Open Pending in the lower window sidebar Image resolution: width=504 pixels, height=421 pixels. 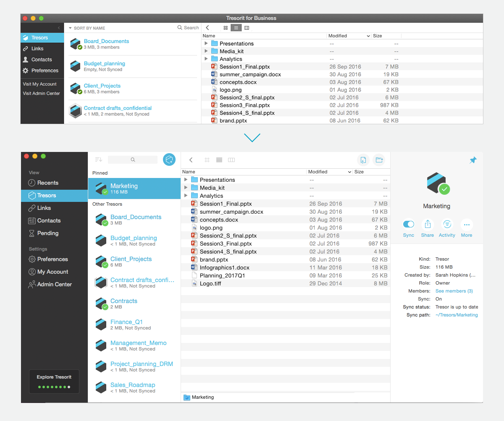(43, 233)
